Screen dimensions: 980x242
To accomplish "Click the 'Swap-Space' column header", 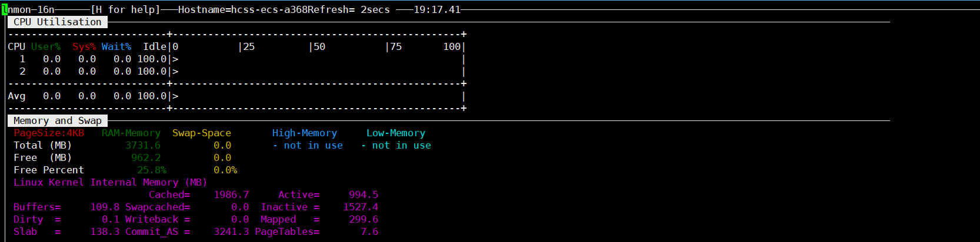I will [x=202, y=133].
